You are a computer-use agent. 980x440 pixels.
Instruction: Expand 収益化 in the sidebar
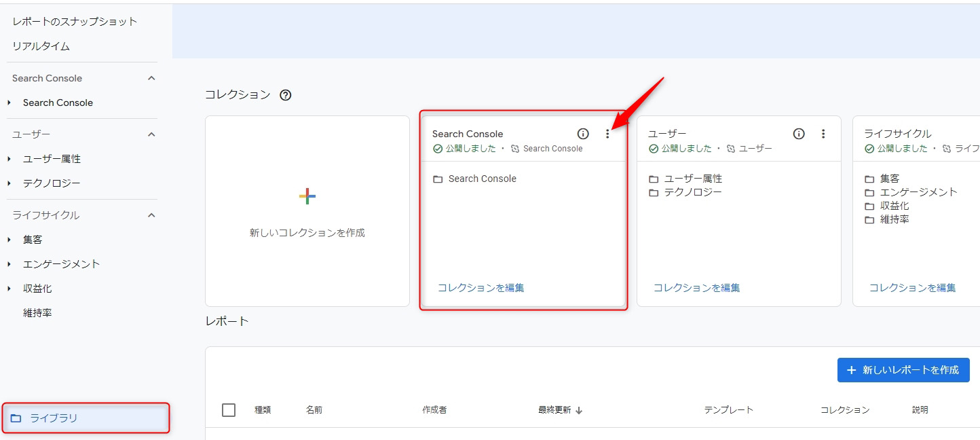click(x=10, y=289)
